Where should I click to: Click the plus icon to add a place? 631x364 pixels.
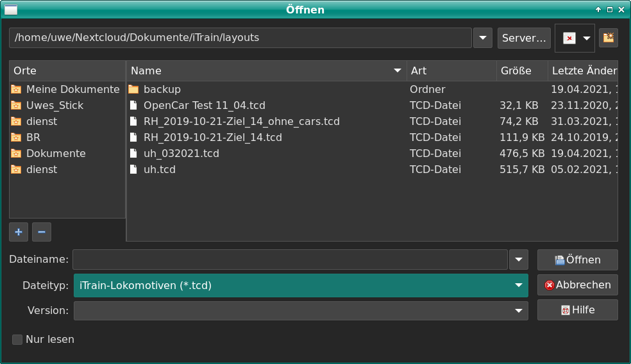tap(19, 232)
